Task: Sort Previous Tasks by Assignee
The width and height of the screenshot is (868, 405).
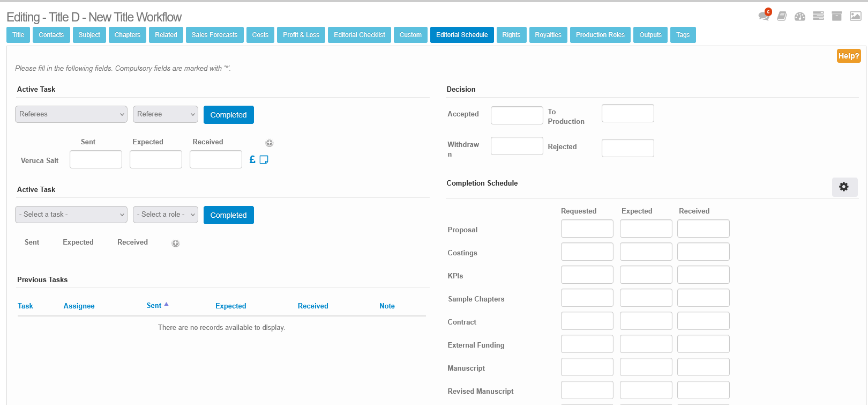Action: click(79, 306)
